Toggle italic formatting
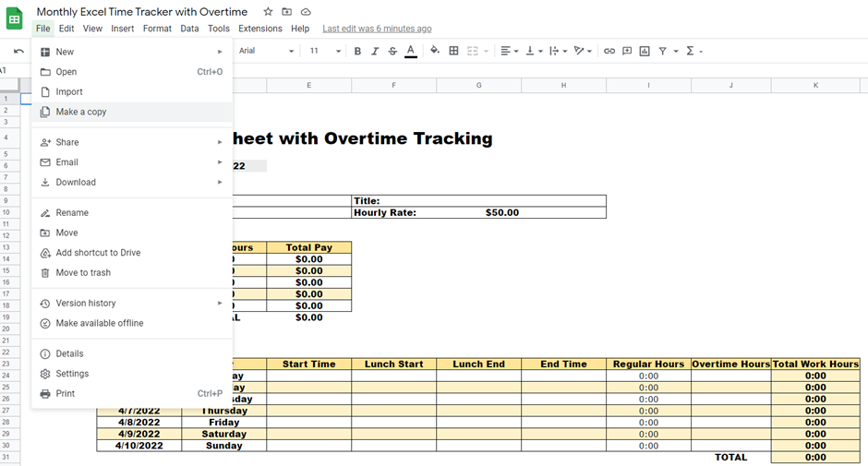This screenshot has height=466, width=868. (x=375, y=51)
